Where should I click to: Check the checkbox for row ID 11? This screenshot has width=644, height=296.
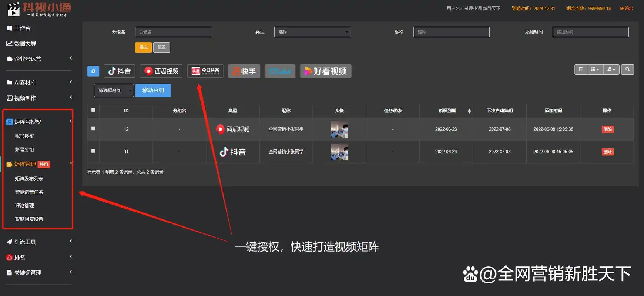[93, 151]
